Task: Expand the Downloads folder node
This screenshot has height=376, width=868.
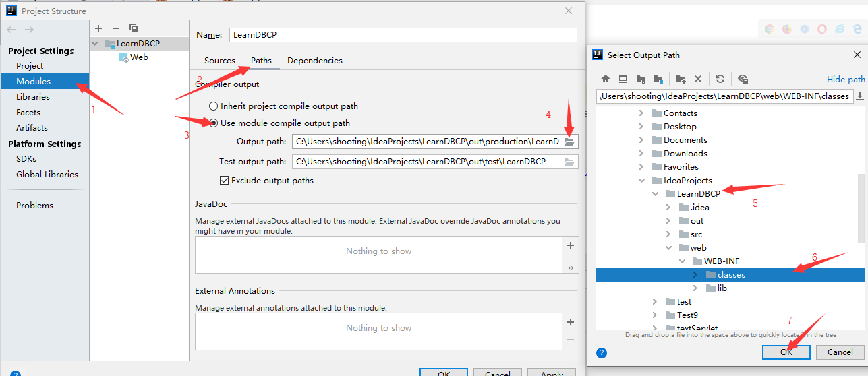Action: [x=641, y=154]
